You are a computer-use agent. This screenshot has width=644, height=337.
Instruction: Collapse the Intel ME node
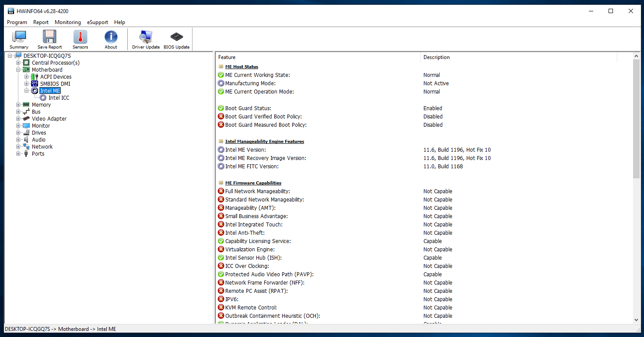(x=27, y=91)
